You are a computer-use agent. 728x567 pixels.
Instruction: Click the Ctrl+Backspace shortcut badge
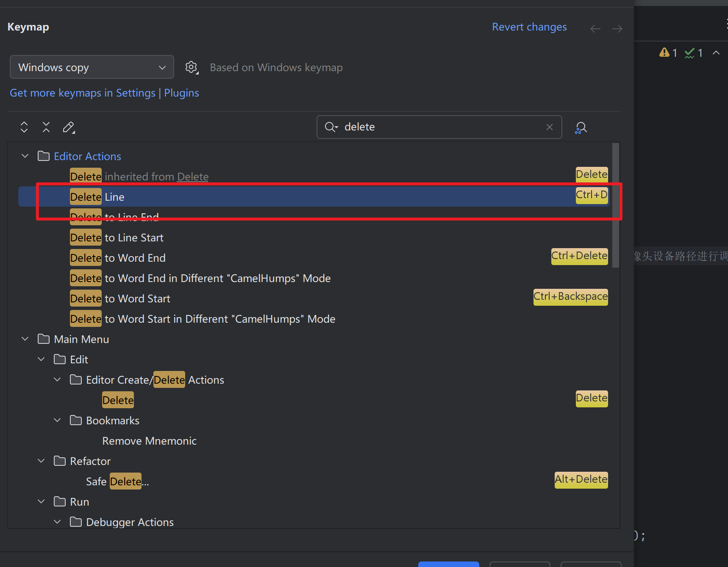pyautogui.click(x=570, y=297)
